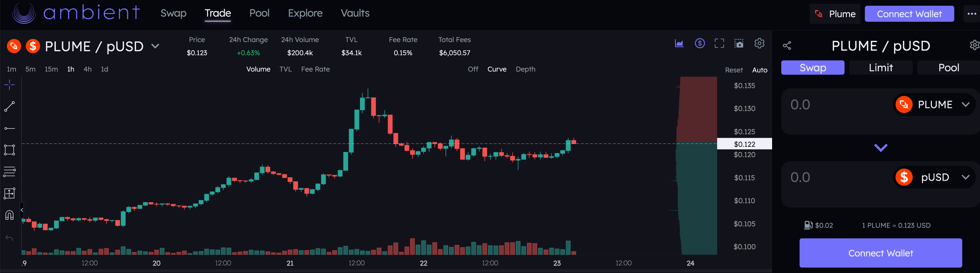Toggle the magnet snap tool
The height and width of the screenshot is (273, 980).
[9, 215]
